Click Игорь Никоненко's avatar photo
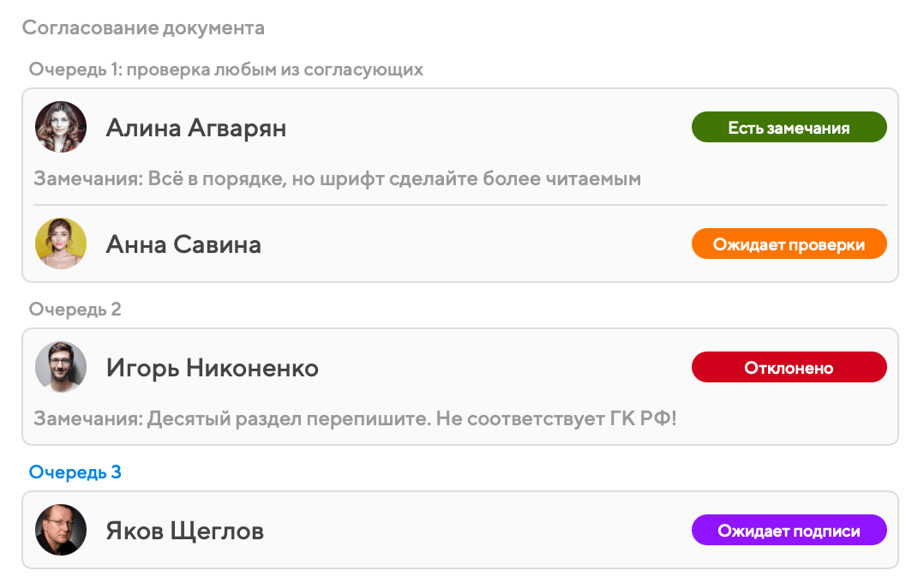The height and width of the screenshot is (583, 924). coord(61,368)
